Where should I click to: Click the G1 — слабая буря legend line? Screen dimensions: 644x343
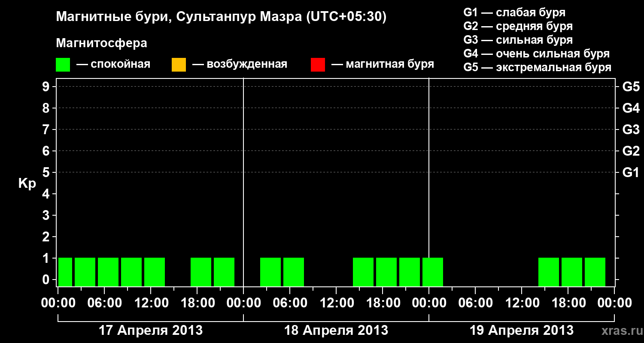point(514,12)
